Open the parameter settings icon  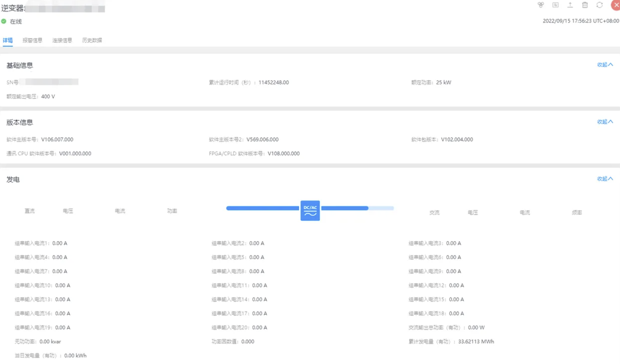(555, 5)
